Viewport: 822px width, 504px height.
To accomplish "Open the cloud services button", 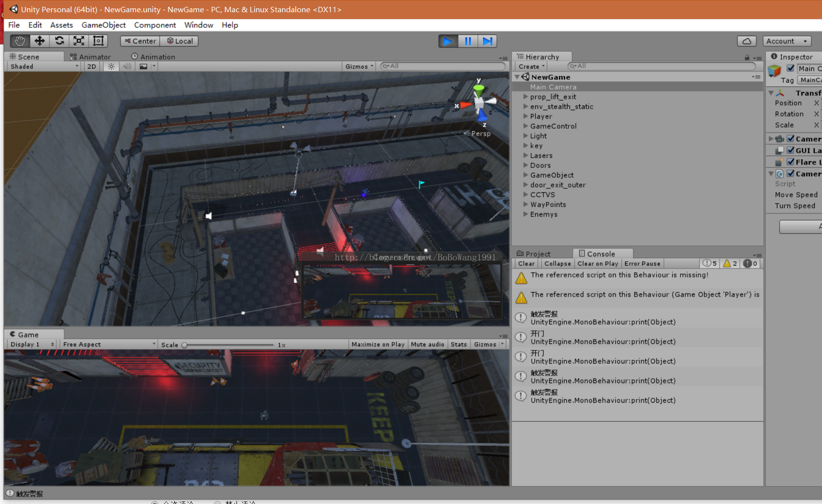I will [747, 41].
